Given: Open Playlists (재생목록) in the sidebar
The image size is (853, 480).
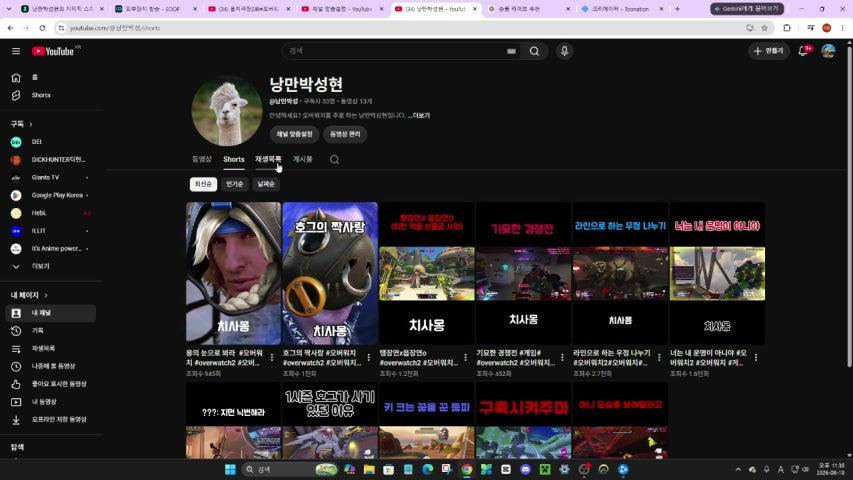Looking at the screenshot, I should click(52, 348).
